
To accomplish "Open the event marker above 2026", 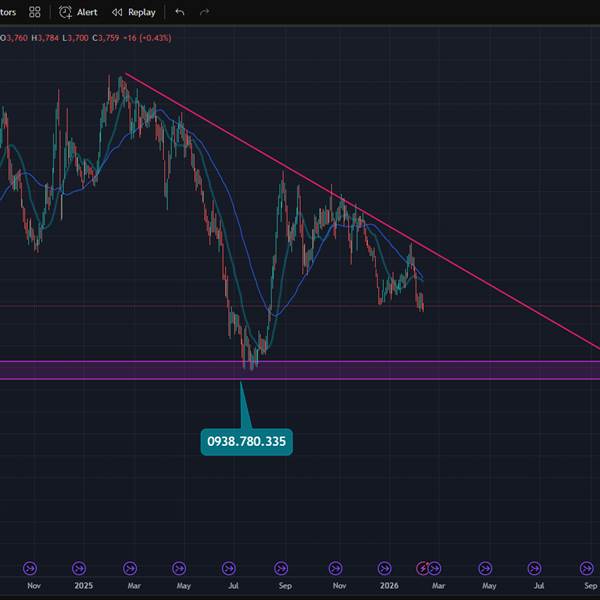I will point(385,568).
